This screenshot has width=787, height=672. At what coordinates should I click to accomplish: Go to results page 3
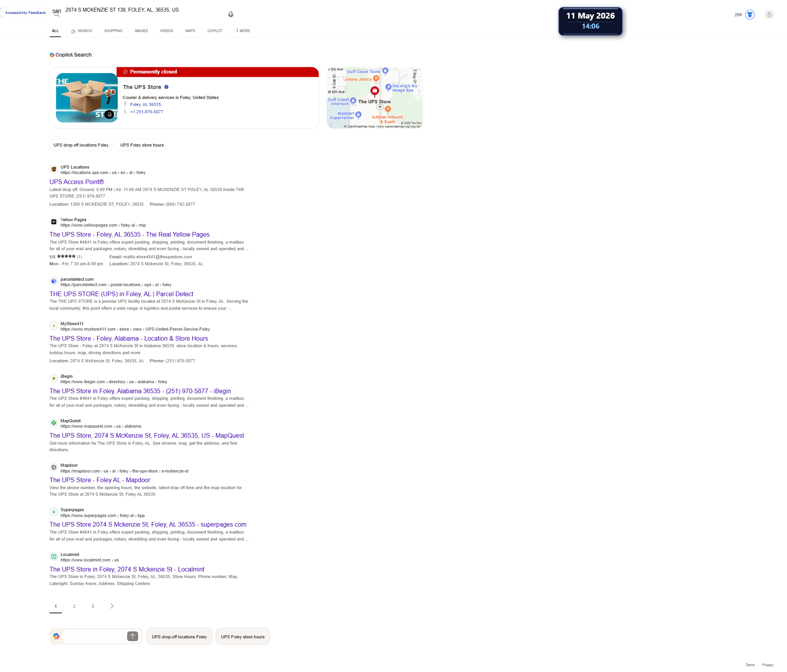point(93,606)
